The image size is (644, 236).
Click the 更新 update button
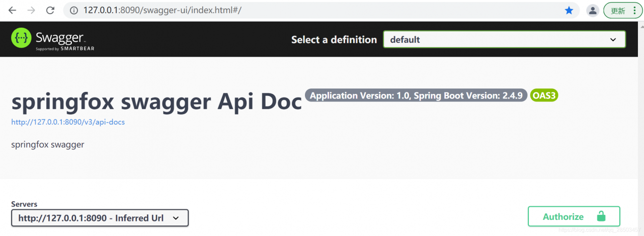click(x=618, y=11)
